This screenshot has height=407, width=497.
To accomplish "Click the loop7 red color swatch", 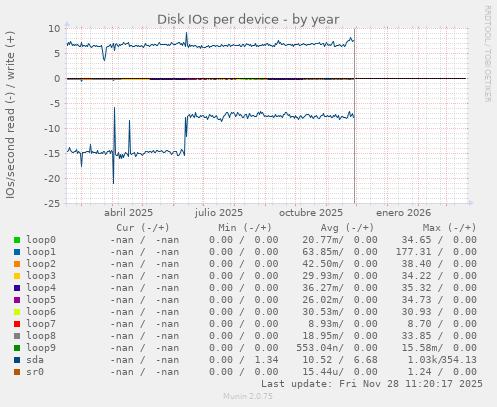I will point(17,324).
